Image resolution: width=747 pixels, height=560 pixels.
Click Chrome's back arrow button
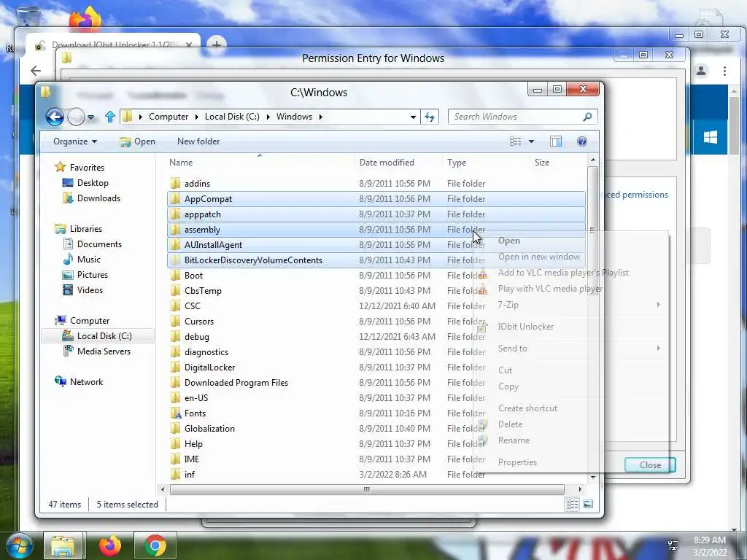point(36,71)
